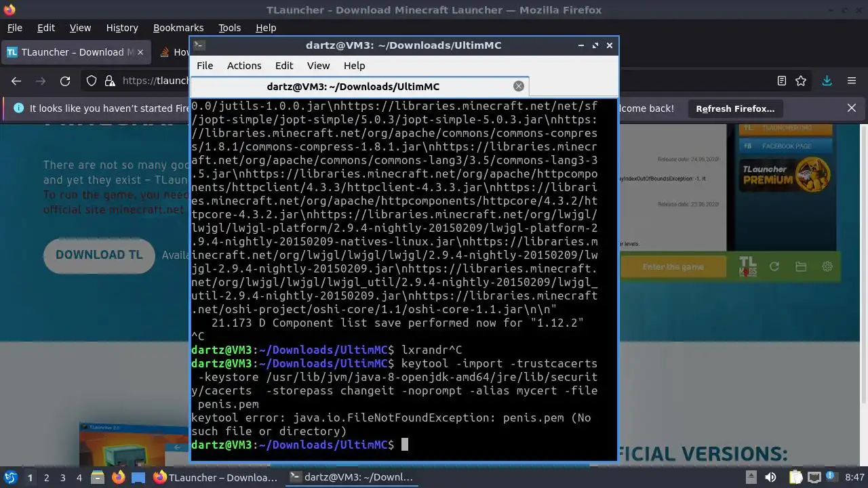868x488 pixels.
Task: Click the TL Mods icon on the page
Action: pos(747,266)
